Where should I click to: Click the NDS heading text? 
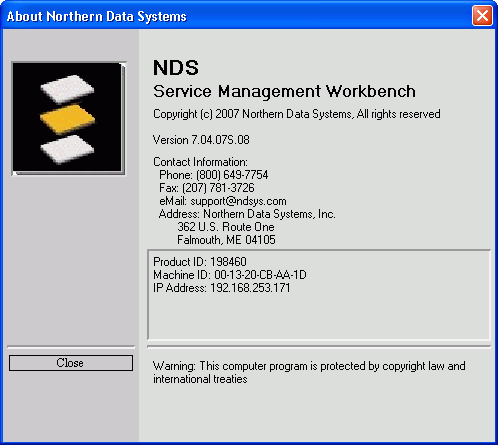176,68
